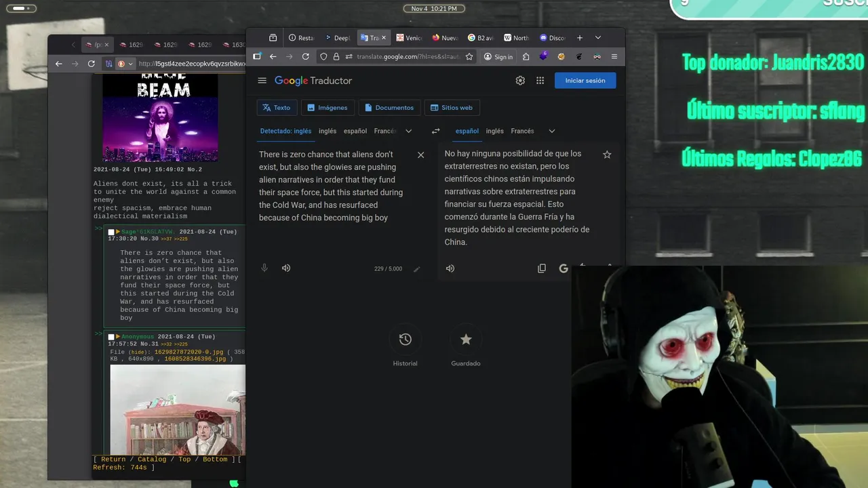This screenshot has width=868, height=488.
Task: Choose español as source language
Action: (x=355, y=131)
